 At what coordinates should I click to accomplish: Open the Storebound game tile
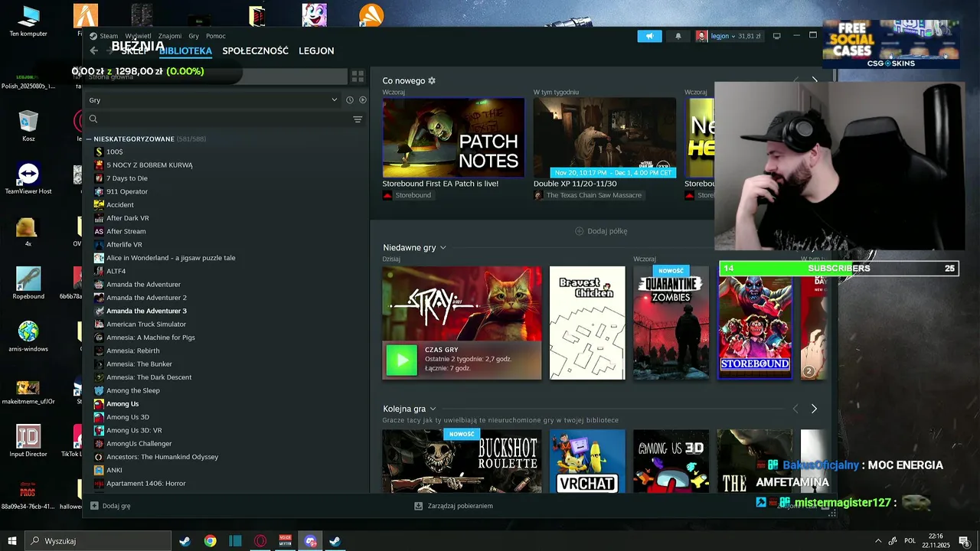click(755, 323)
